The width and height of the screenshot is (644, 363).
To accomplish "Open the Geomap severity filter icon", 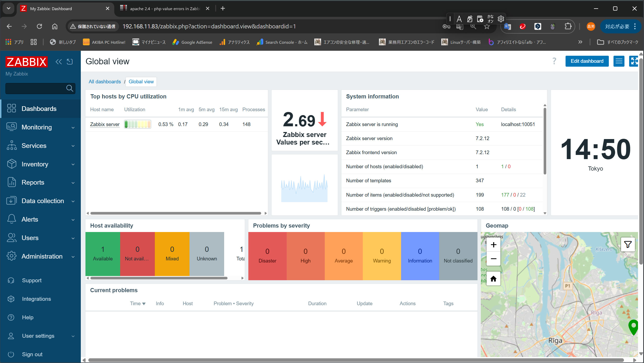I will point(628,244).
